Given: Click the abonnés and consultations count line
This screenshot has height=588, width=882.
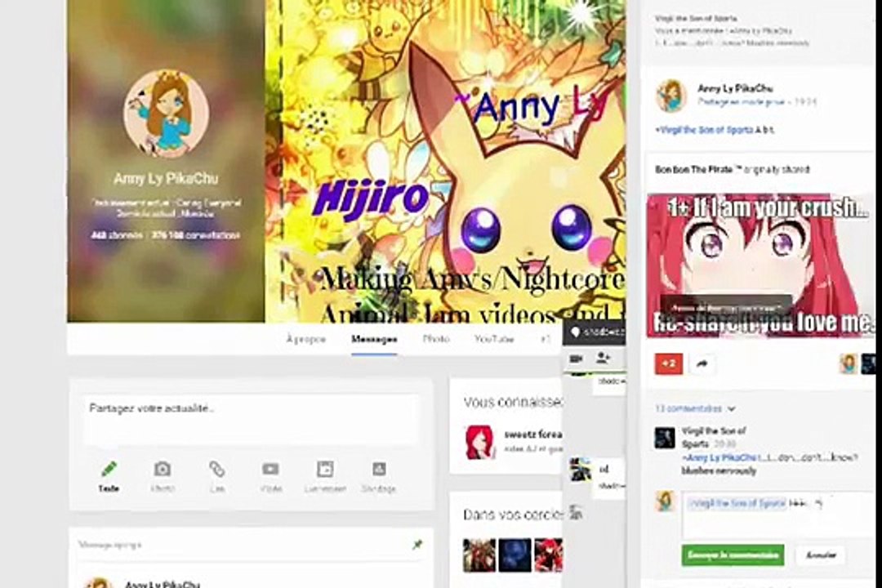Looking at the screenshot, I should coord(165,235).
